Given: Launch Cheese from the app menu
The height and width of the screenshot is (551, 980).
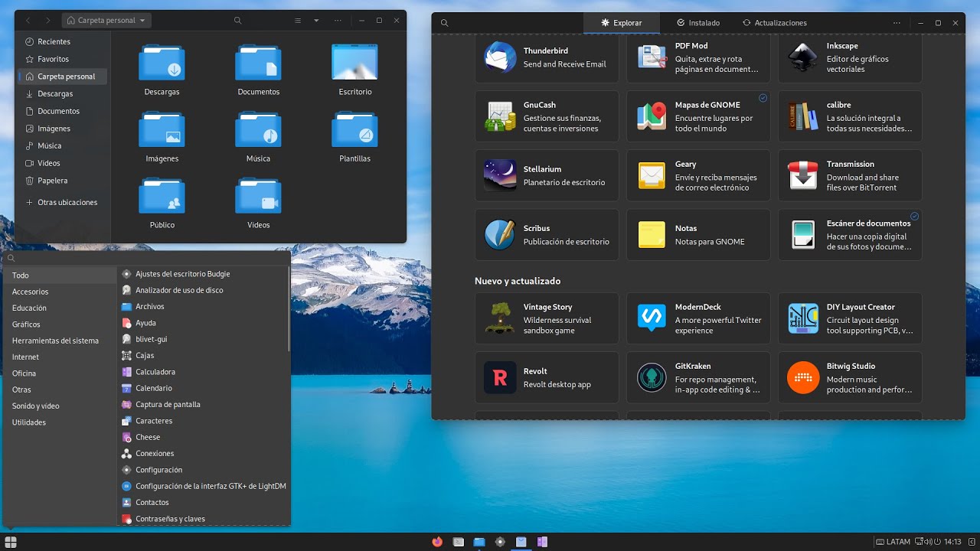Looking at the screenshot, I should (x=203, y=437).
